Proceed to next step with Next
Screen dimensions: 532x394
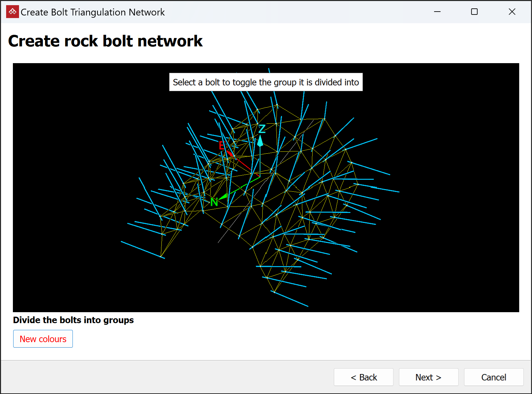[x=428, y=377]
